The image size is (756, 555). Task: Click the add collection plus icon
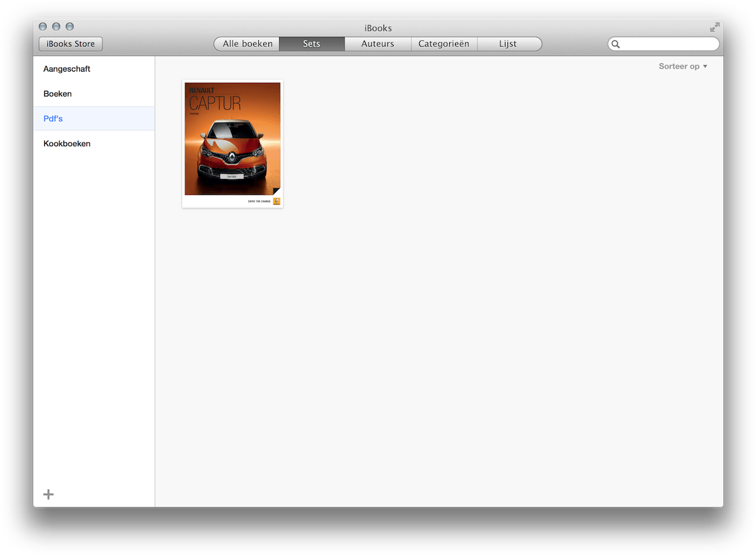point(48,494)
